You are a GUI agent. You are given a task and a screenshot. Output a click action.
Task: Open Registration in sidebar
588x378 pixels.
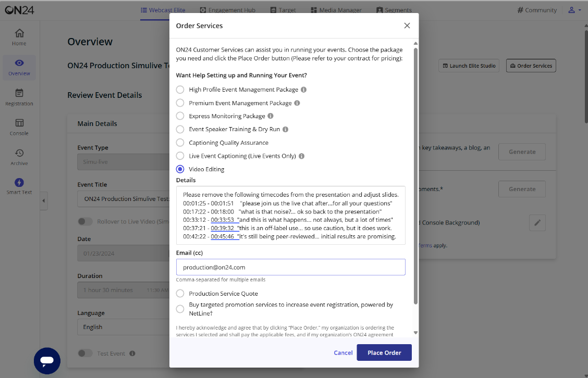[x=19, y=97]
